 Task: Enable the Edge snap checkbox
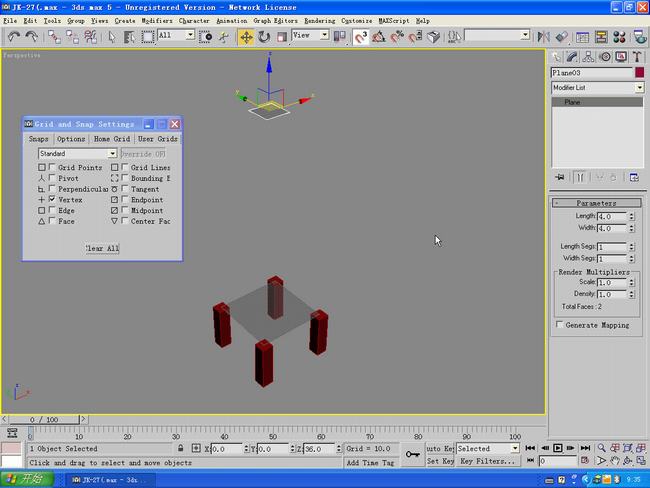pos(52,210)
